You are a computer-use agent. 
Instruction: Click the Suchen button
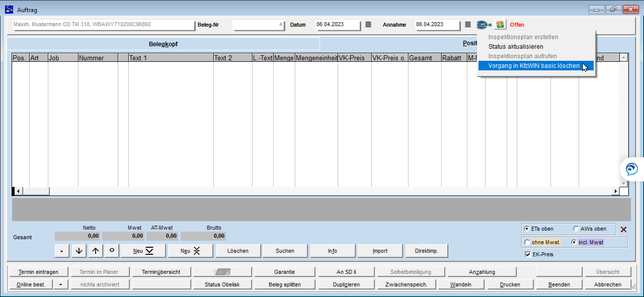[285, 251]
